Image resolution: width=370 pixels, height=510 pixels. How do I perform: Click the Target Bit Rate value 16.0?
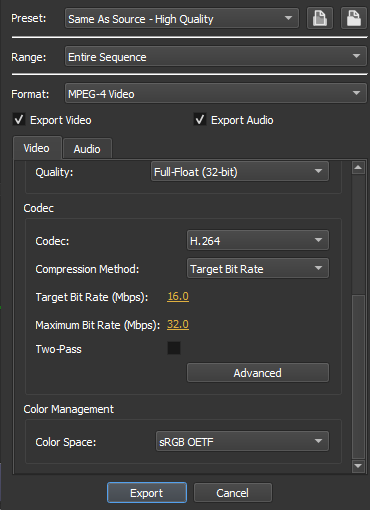[x=178, y=296]
